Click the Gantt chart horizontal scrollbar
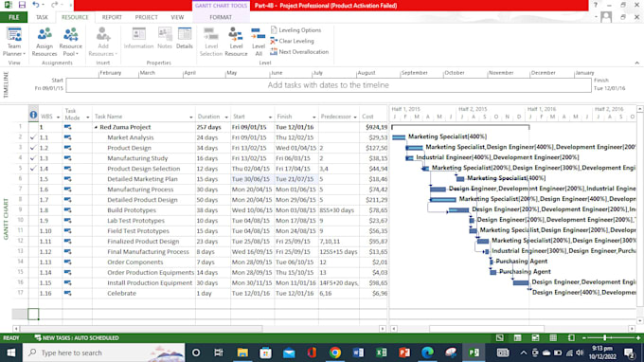Screen dimensions: 644x362 [487, 329]
